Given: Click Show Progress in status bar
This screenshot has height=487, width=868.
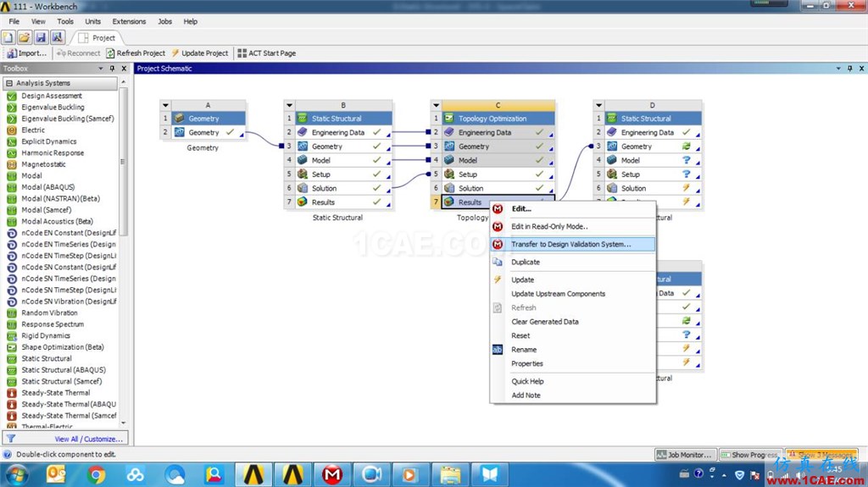Looking at the screenshot, I should click(x=751, y=454).
